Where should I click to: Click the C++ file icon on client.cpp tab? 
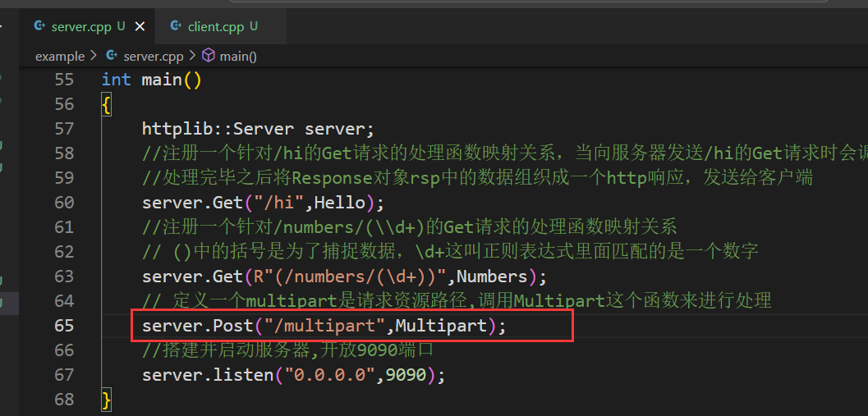176,26
